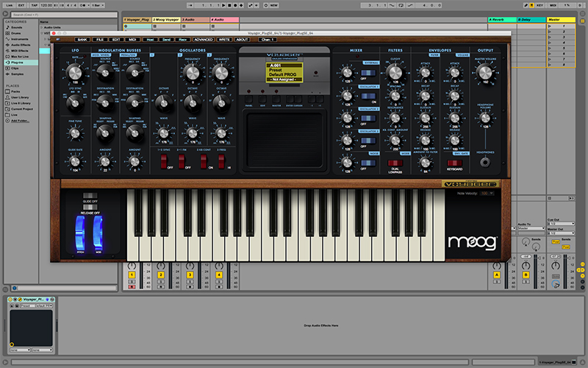Click the Record button in Ableton's transport

coord(235,5)
